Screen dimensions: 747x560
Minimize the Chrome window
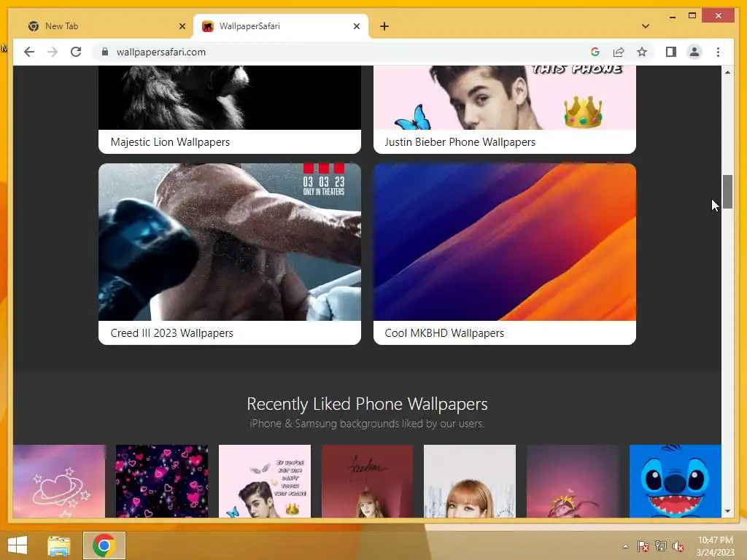coord(672,16)
